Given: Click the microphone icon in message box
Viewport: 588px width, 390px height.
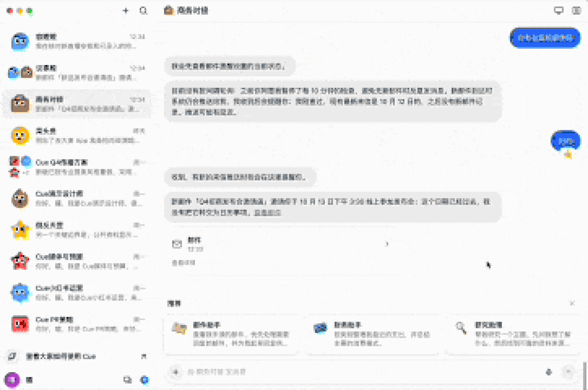Looking at the screenshot, I should pos(549,372).
